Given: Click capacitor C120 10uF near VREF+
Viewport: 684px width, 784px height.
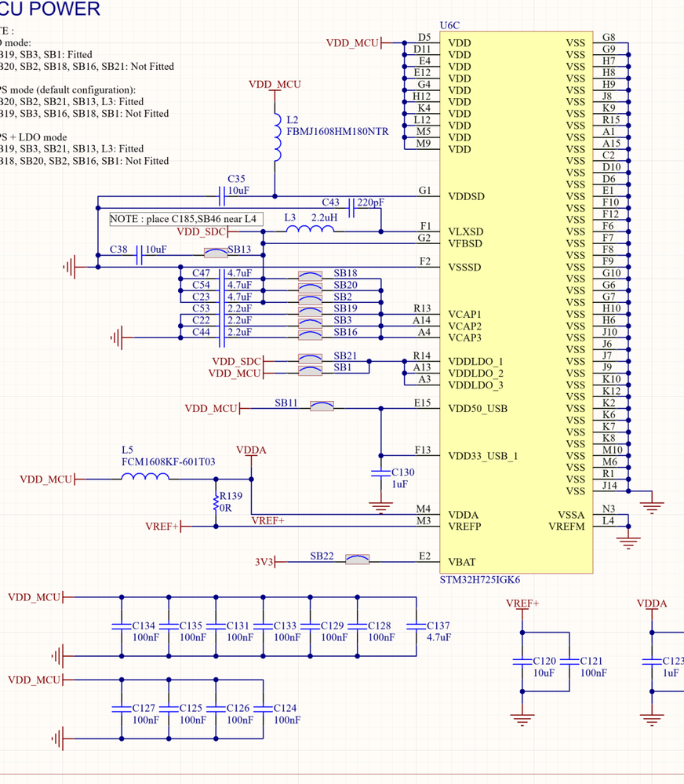Looking at the screenshot, I should pos(522,662).
